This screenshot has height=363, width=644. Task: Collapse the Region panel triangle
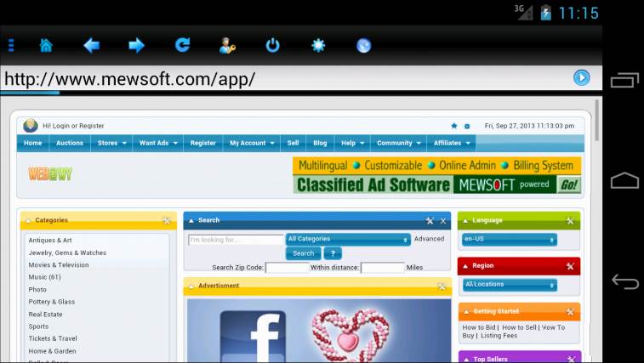(x=465, y=266)
